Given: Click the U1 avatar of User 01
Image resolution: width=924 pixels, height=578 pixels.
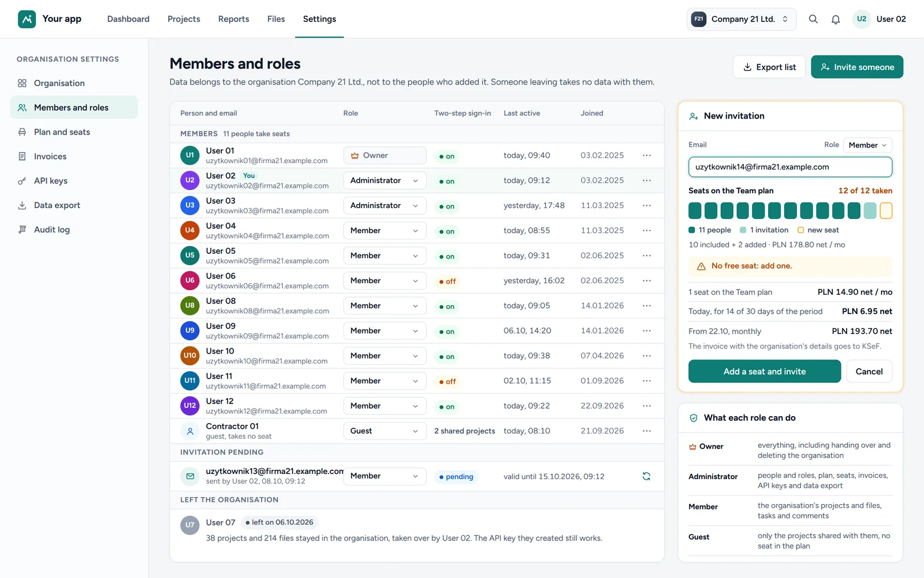Looking at the screenshot, I should (x=190, y=155).
